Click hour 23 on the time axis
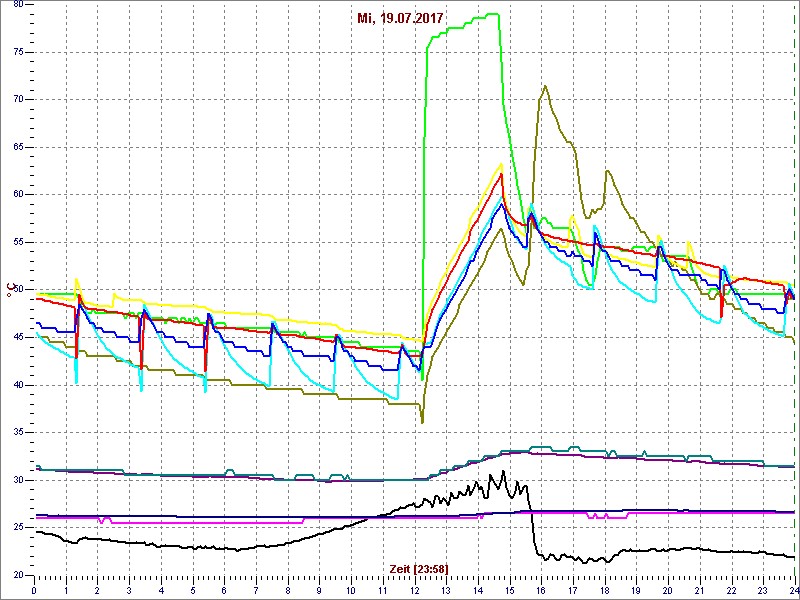This screenshot has height=600, width=800. coord(763,590)
